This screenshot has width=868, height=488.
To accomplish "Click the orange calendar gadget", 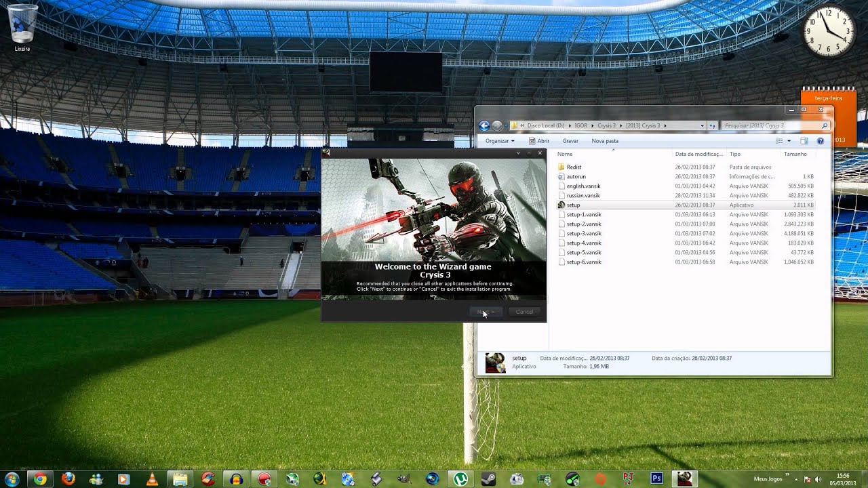I will tap(829, 115).
